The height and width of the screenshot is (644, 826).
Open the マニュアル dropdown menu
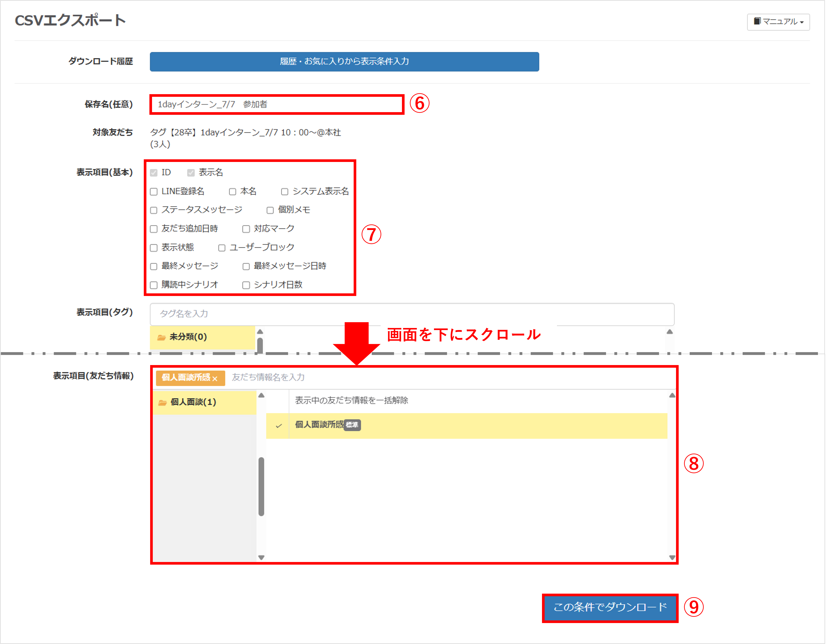point(778,22)
